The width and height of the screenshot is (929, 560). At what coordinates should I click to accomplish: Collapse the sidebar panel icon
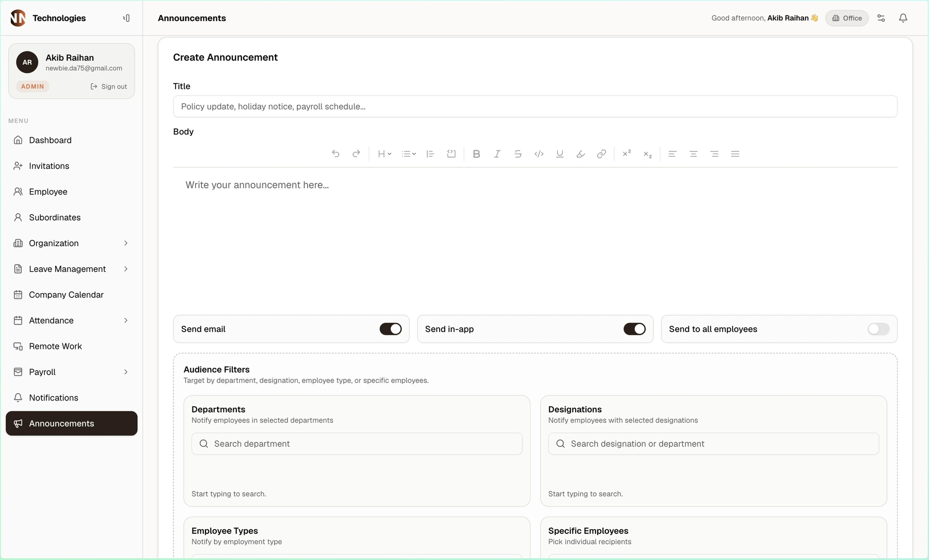click(x=126, y=18)
